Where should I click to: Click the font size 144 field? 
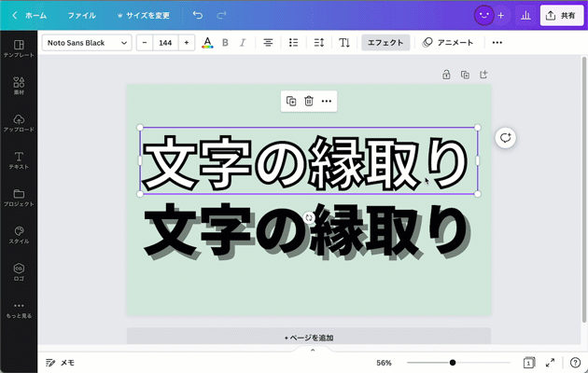(165, 43)
